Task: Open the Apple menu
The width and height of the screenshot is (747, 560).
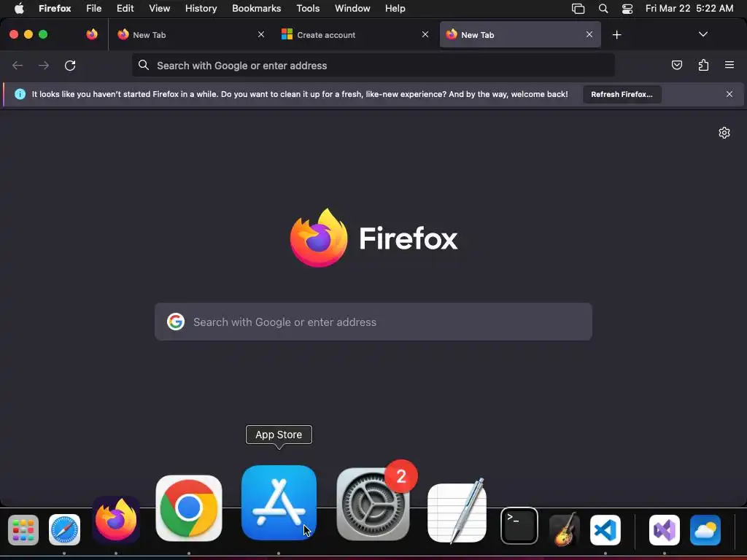Action: 19,9
